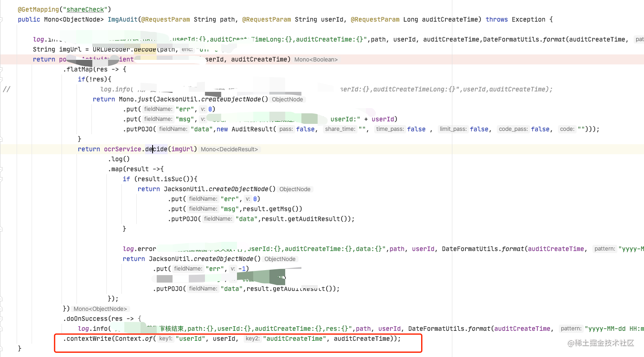Click userId variable after userId:" string
The image size is (644, 357).
[x=383, y=119]
